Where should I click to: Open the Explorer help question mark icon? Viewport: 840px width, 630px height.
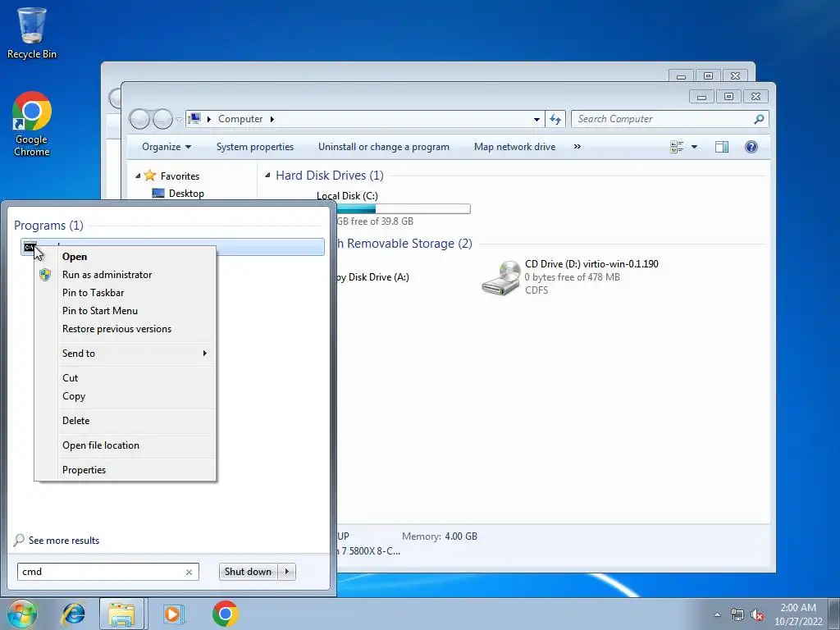pyautogui.click(x=751, y=147)
